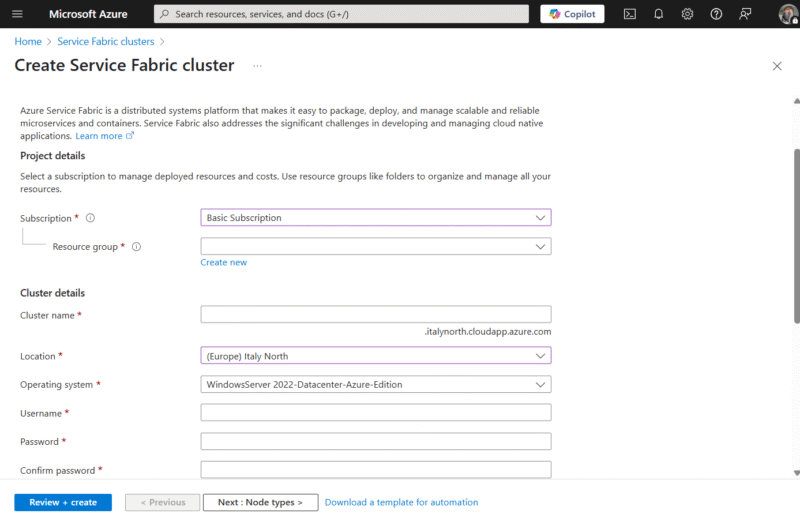
Task: Click the scroll down arrow
Action: pos(796,473)
